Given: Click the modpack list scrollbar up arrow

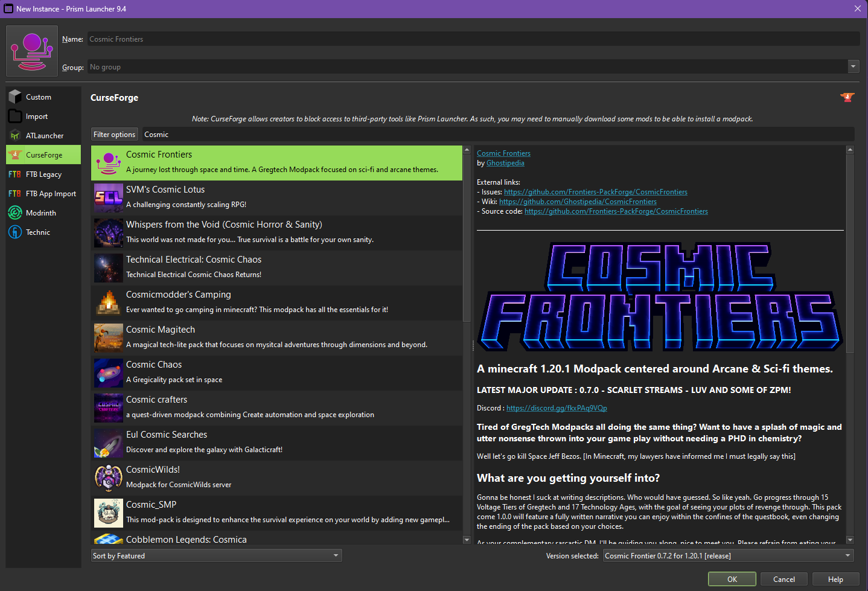Looking at the screenshot, I should pyautogui.click(x=467, y=149).
